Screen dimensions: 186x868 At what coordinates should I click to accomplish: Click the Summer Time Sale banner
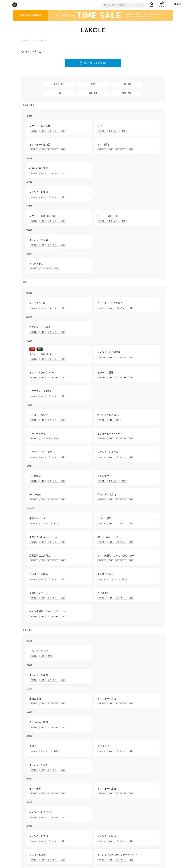(x=93, y=15)
